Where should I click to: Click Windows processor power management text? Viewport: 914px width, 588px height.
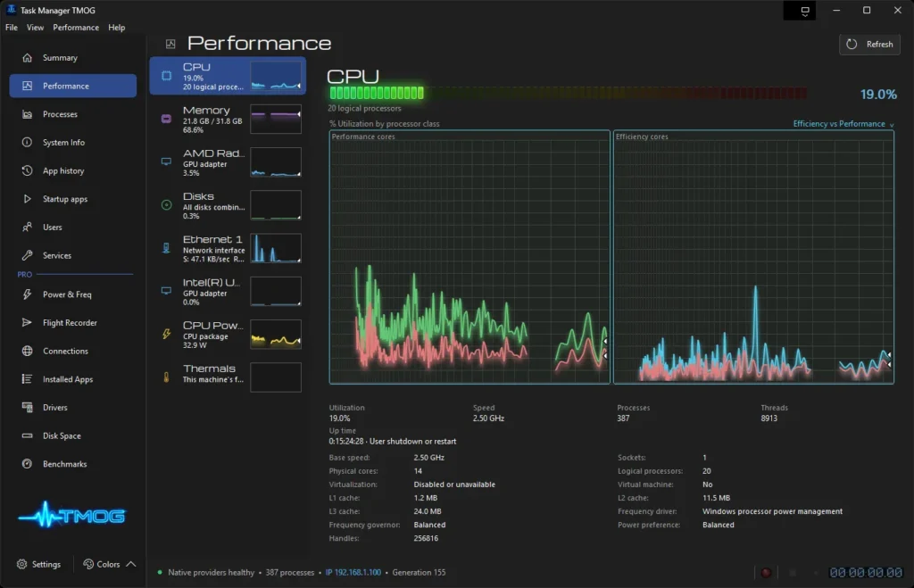pos(772,511)
